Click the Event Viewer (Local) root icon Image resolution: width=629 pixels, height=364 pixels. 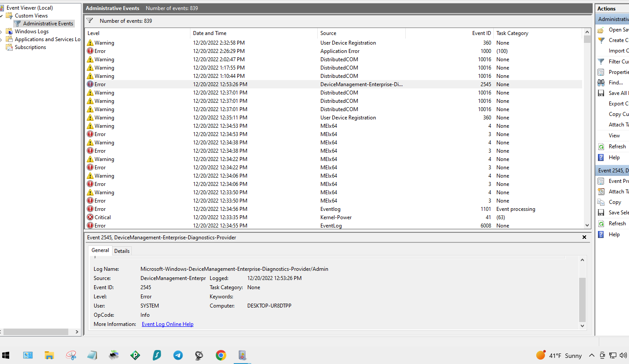pos(2,8)
